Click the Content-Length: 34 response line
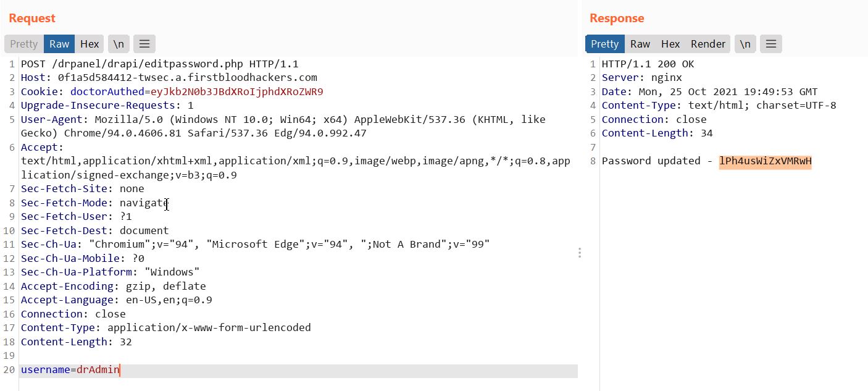Image resolution: width=868 pixels, height=391 pixels. 657,133
